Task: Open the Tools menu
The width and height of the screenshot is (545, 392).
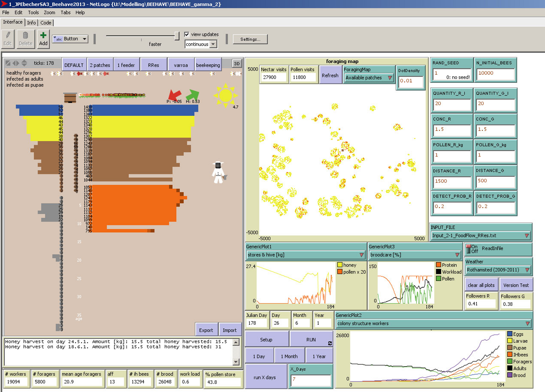Action: point(33,13)
